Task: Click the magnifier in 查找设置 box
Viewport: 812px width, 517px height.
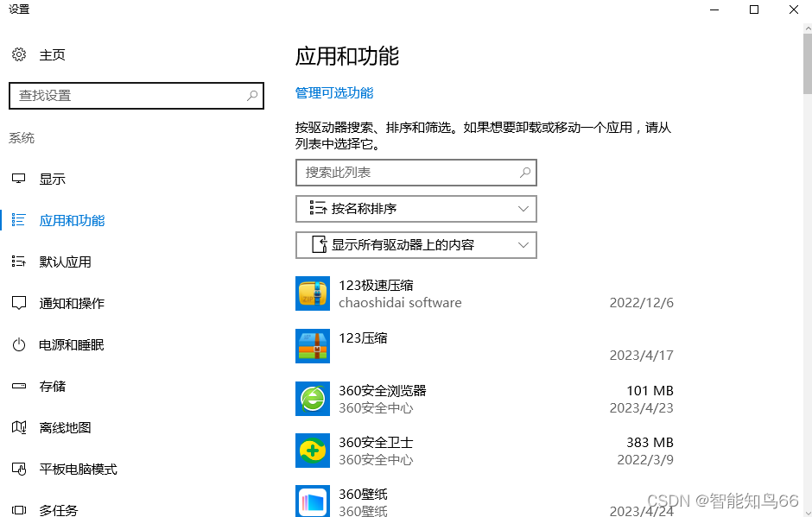Action: 252,95
